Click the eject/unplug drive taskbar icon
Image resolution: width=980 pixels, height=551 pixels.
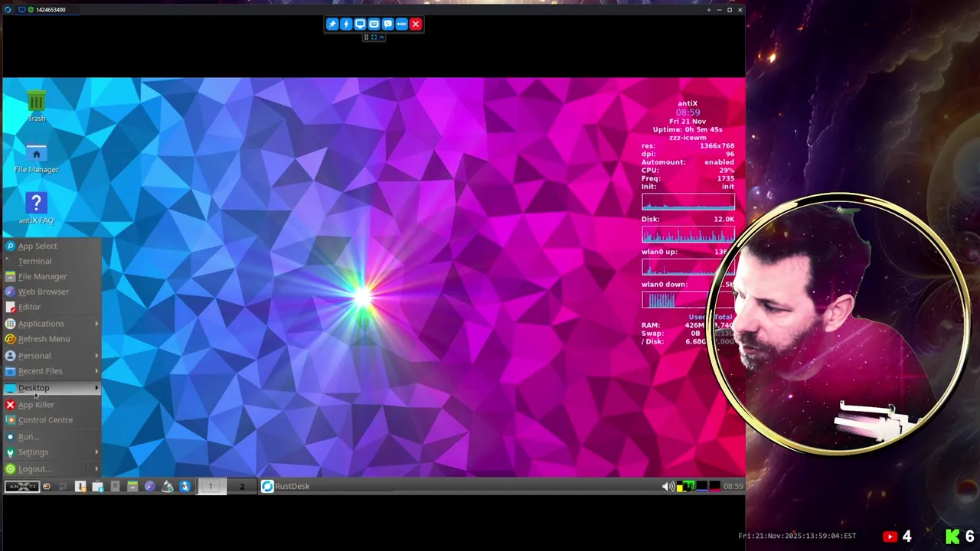115,486
